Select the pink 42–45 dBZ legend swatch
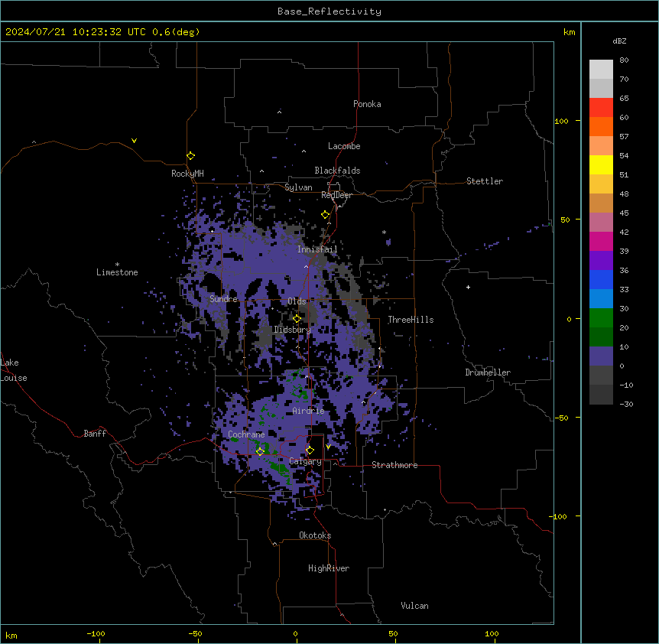This screenshot has width=659, height=644. pyautogui.click(x=601, y=223)
